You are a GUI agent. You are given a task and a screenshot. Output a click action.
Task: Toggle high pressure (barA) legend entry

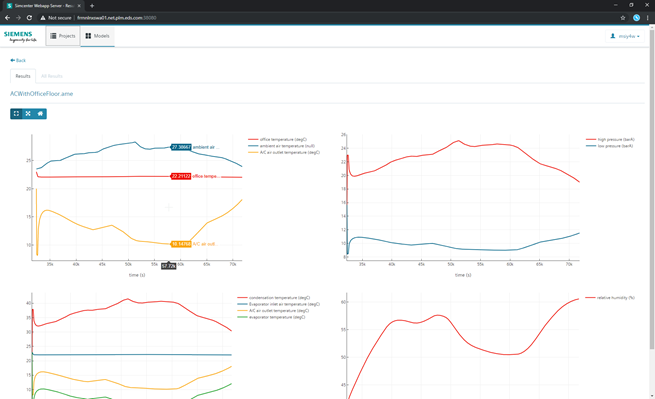click(x=610, y=140)
